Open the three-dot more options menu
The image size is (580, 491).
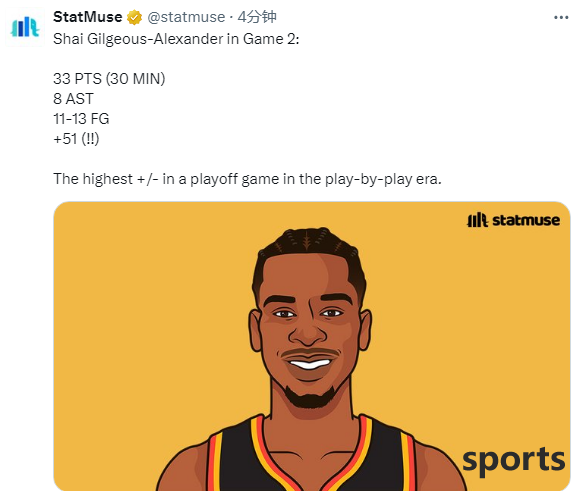tap(561, 18)
